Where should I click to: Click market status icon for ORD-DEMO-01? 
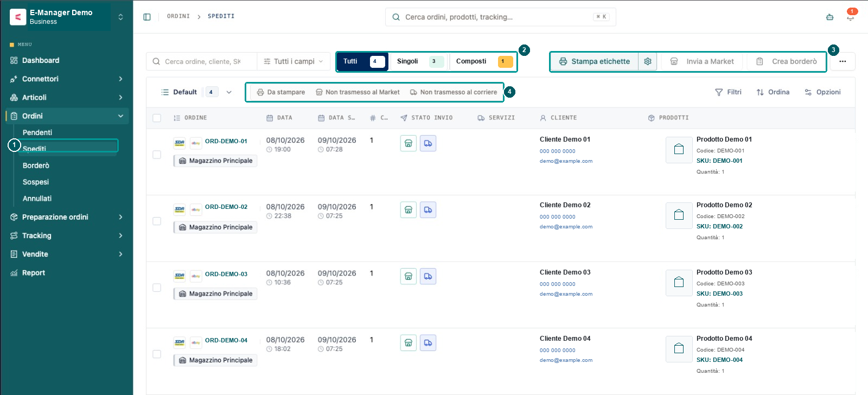(409, 143)
